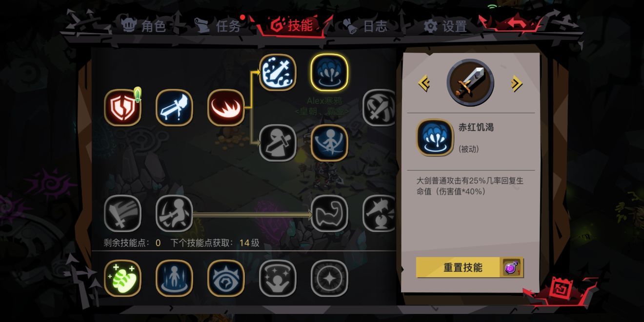Open the 任务 quests tab

click(x=218, y=26)
